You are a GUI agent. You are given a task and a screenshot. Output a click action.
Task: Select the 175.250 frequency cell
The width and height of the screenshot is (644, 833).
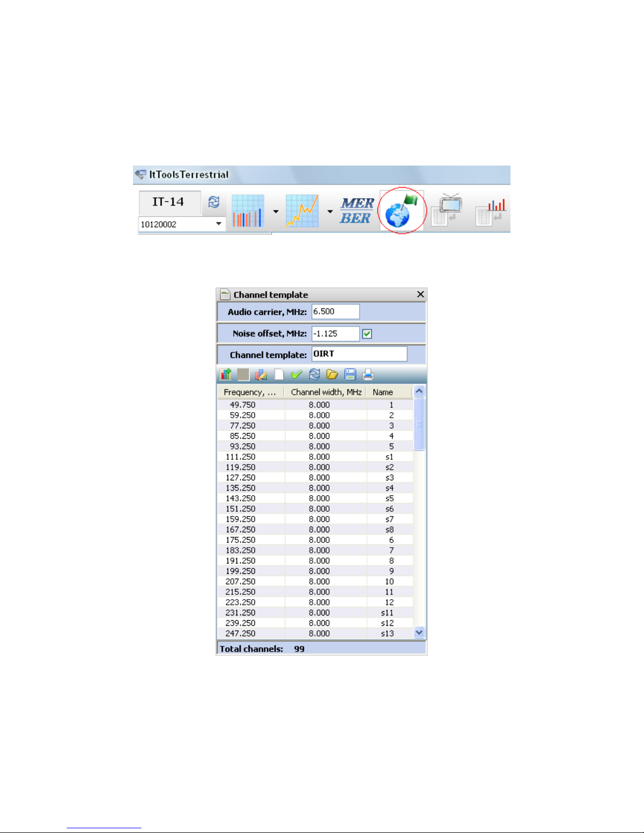point(251,540)
